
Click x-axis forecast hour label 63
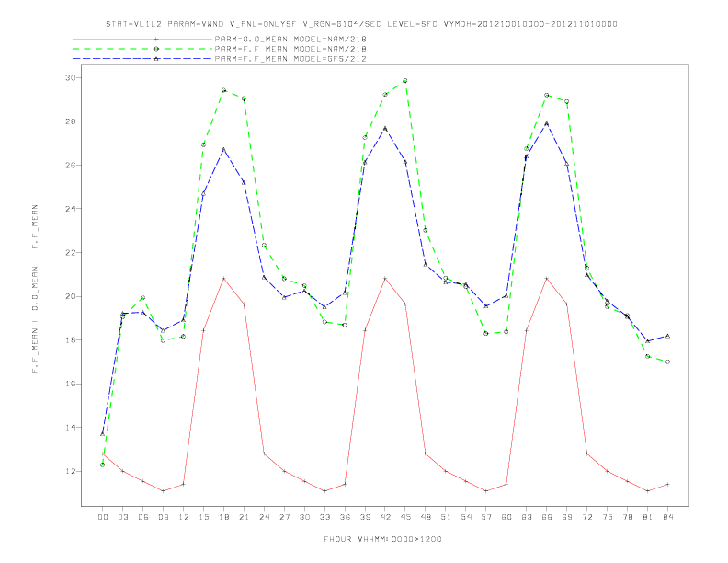pos(526,517)
